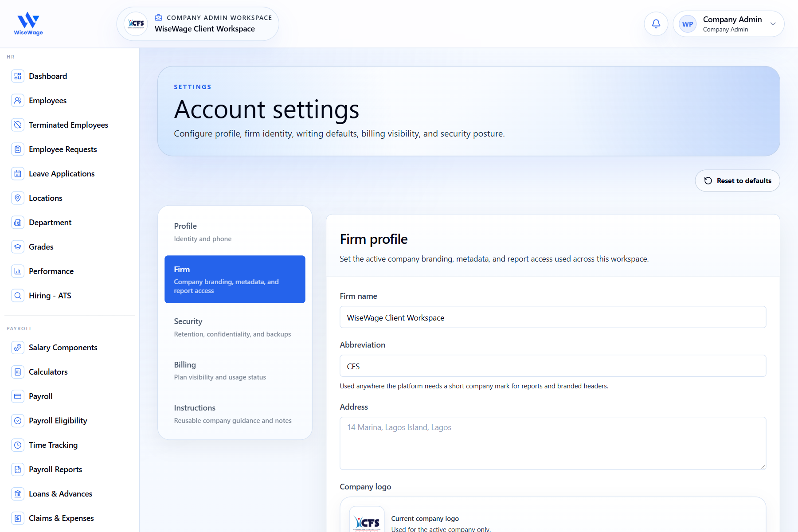Click the WiseWage logo
The width and height of the screenshot is (798, 532).
tap(28, 23)
